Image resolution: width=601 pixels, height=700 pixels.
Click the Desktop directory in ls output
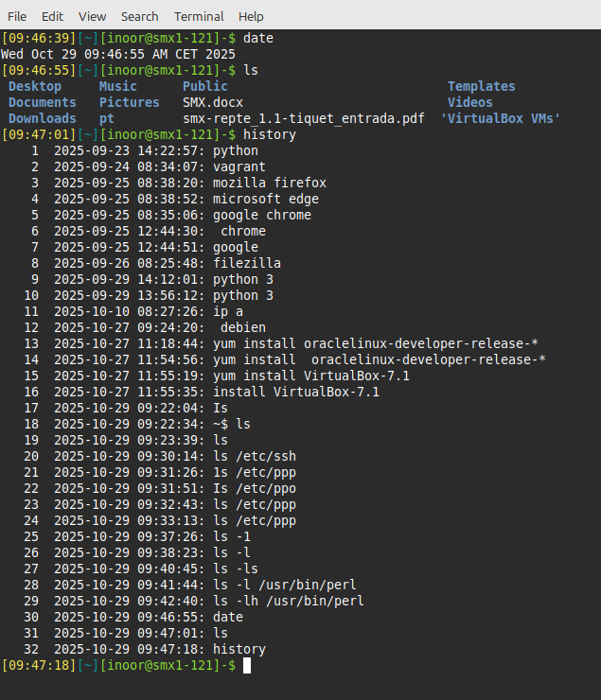(35, 87)
